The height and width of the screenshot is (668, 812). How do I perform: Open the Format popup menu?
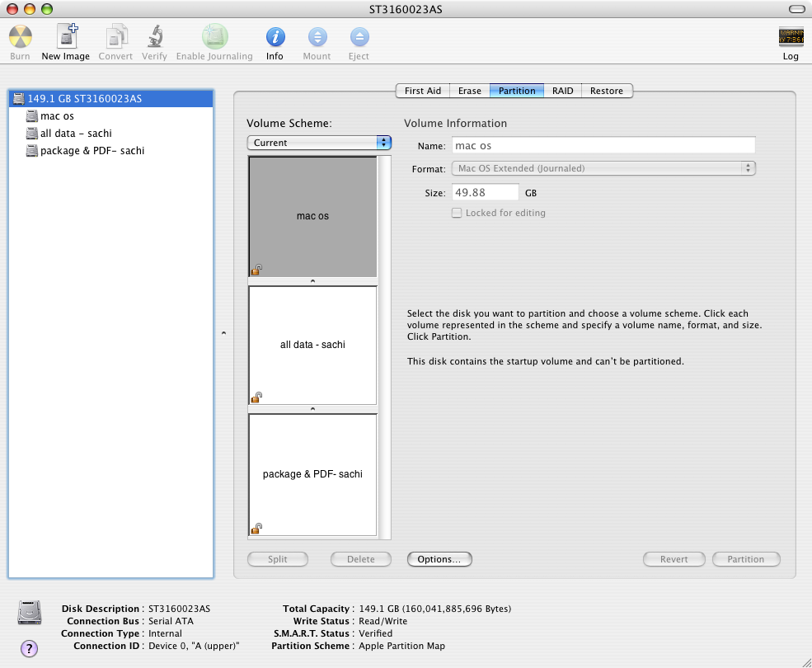603,168
